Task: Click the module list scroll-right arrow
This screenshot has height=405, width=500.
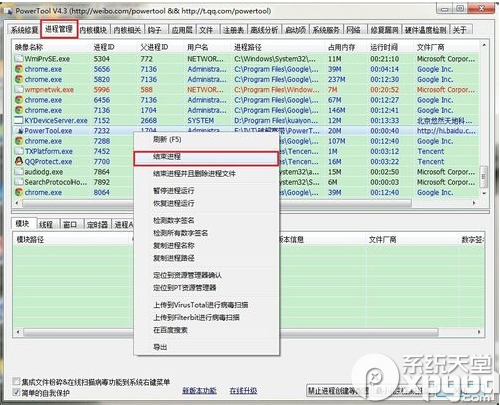Action: point(479,332)
